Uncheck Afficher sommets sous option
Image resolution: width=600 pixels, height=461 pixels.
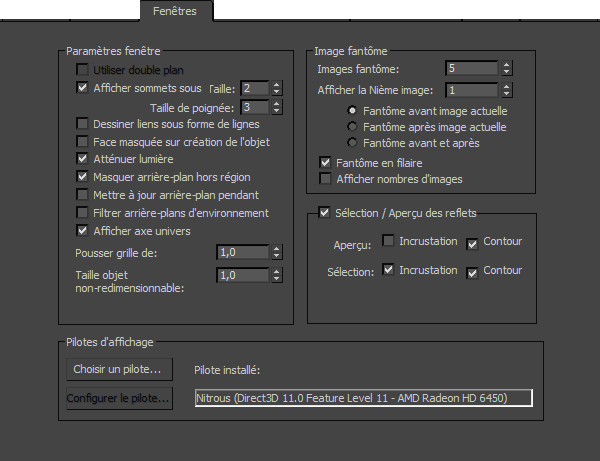[82, 88]
